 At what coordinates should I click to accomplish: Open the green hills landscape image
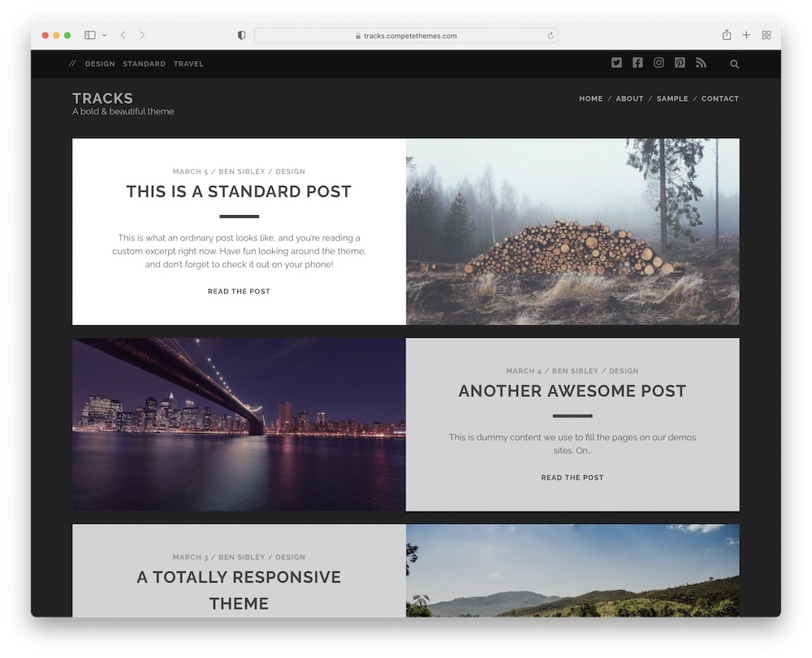[x=572, y=570]
